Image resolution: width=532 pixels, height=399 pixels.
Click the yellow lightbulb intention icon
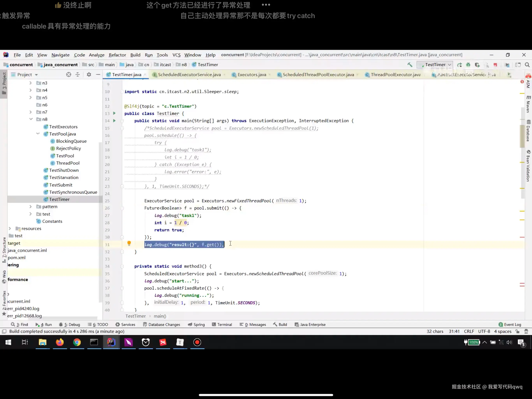tap(129, 244)
